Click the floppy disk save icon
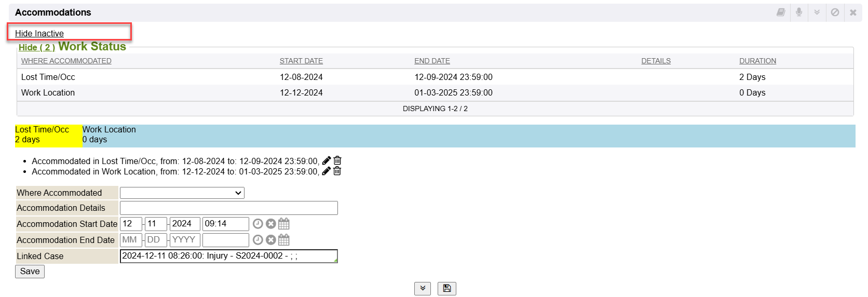This screenshot has width=868, height=297. (446, 289)
